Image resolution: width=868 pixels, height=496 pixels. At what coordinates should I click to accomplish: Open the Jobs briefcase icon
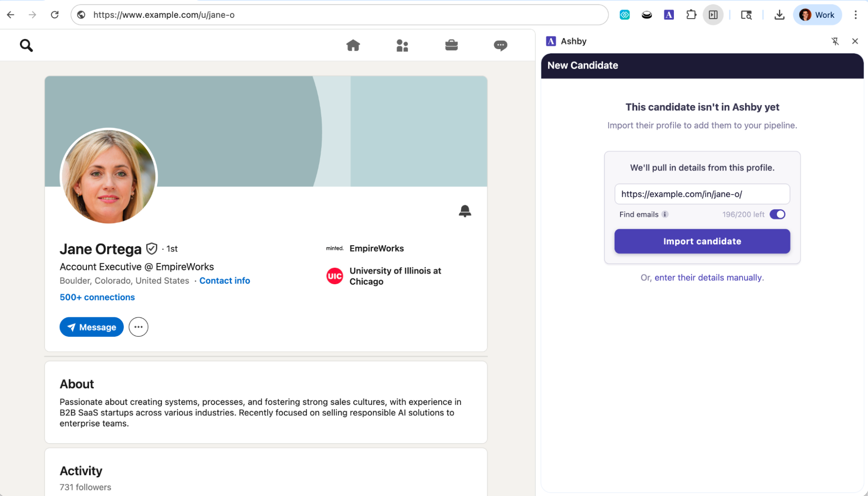pyautogui.click(x=451, y=45)
